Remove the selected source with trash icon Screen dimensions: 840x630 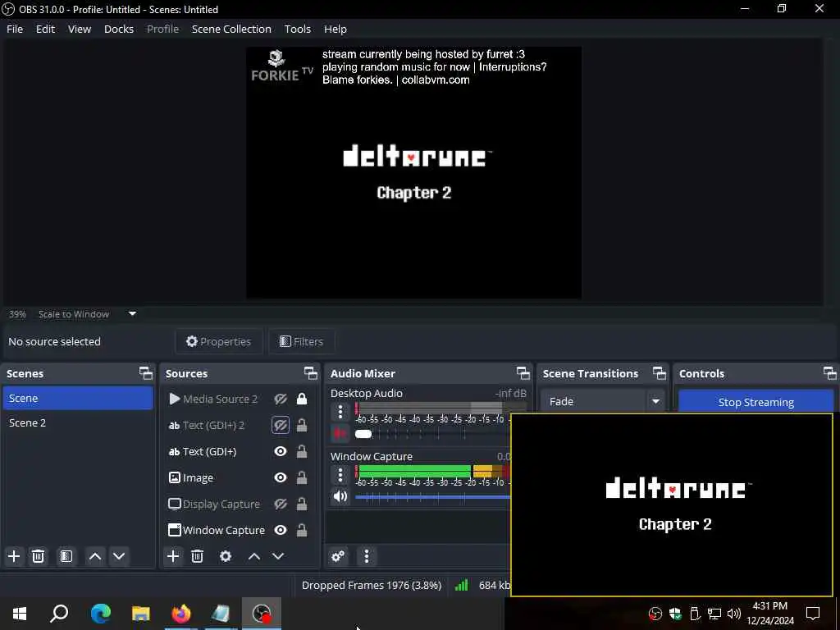[x=197, y=556]
